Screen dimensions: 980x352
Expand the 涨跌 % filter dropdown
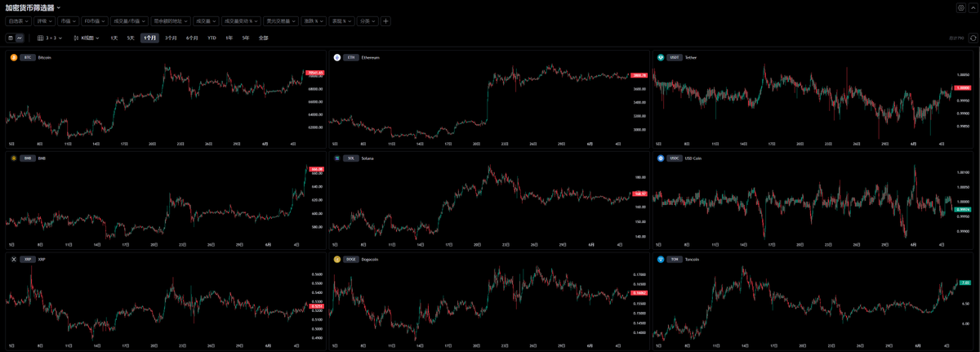[x=313, y=21]
